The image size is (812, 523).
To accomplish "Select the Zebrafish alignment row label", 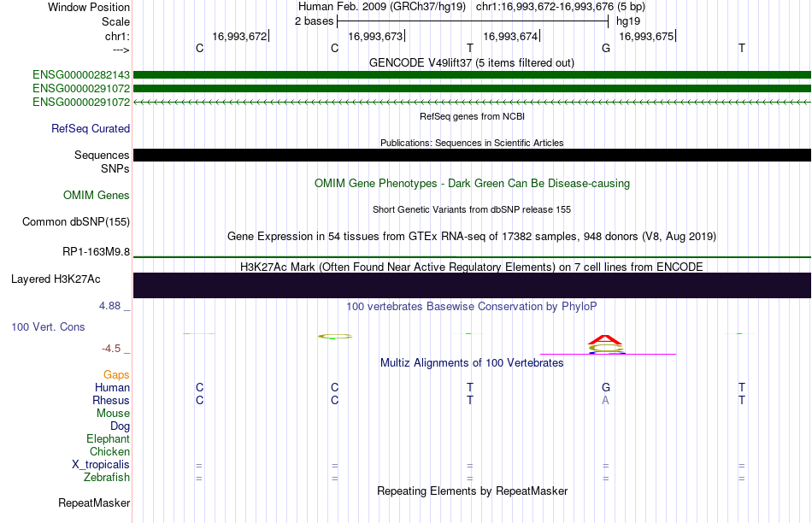I will [107, 477].
